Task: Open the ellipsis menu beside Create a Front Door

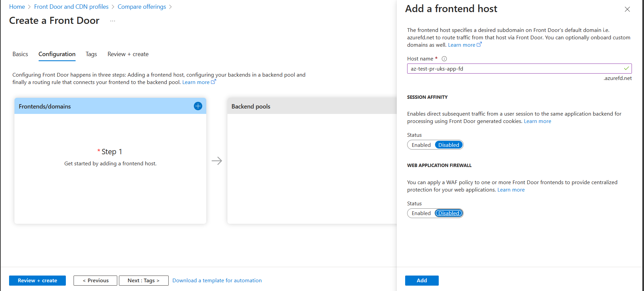Action: tap(113, 21)
